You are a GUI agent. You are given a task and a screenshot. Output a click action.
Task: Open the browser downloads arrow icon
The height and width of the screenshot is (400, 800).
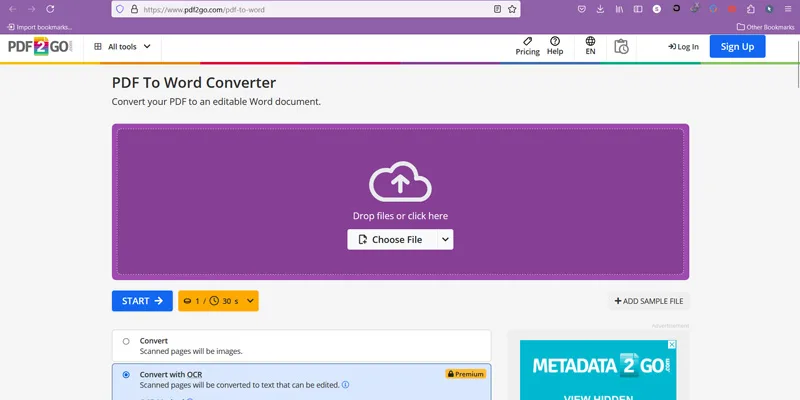point(600,9)
